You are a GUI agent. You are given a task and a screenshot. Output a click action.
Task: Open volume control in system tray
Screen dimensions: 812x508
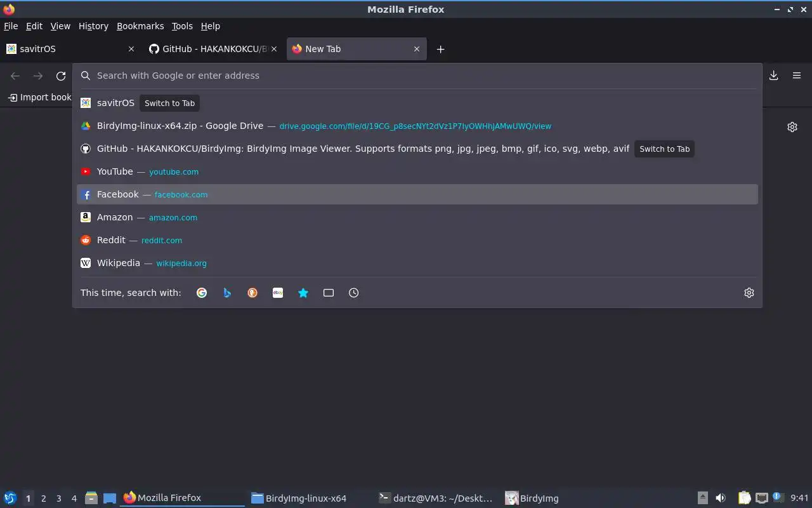[721, 498]
